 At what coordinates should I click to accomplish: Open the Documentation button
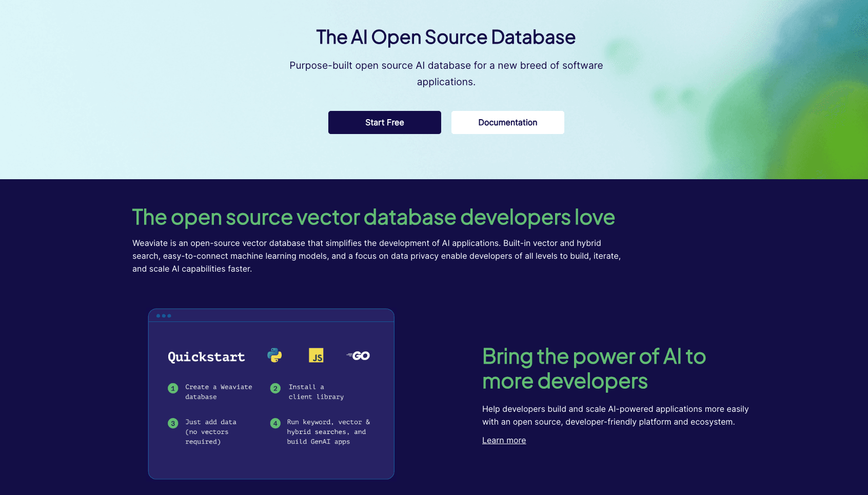coord(508,122)
